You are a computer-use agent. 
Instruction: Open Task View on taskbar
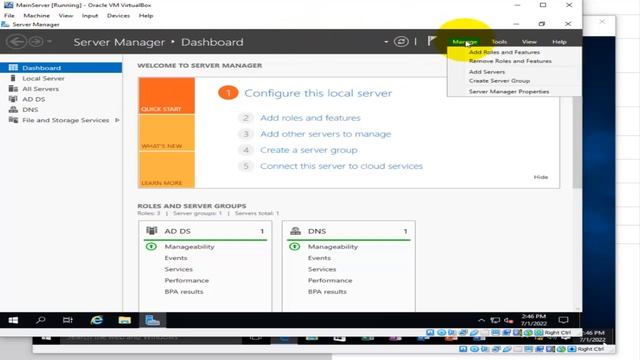[68, 320]
